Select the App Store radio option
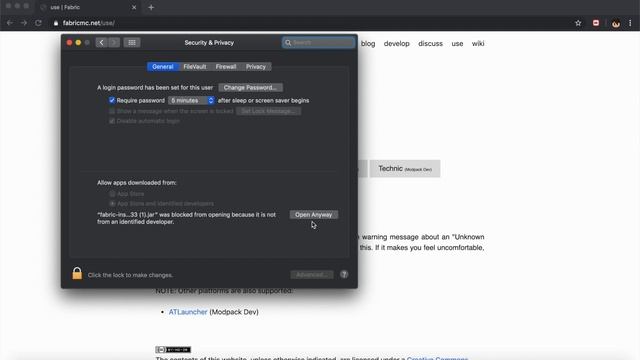The image size is (640, 360). (x=112, y=194)
